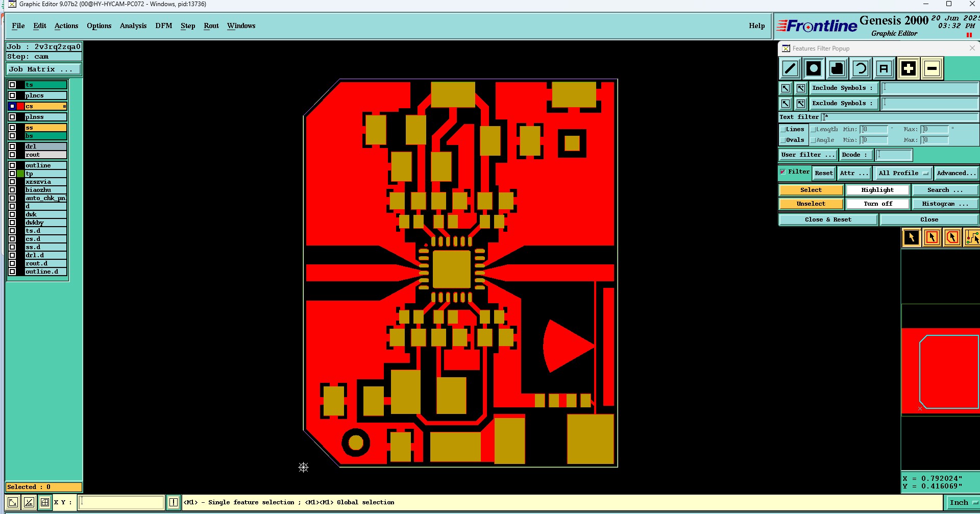
Task: Open the Inch units dropdown
Action: point(962,503)
